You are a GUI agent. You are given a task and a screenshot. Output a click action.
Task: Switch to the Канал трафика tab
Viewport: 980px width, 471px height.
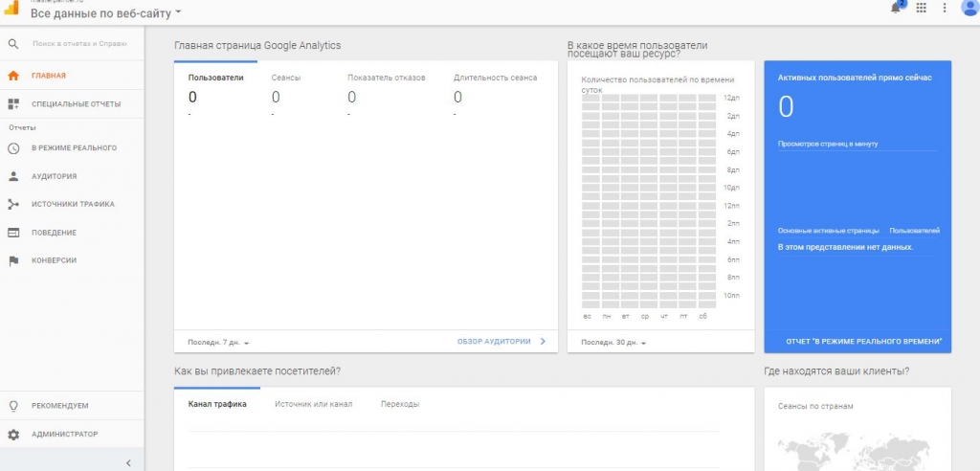coord(217,404)
